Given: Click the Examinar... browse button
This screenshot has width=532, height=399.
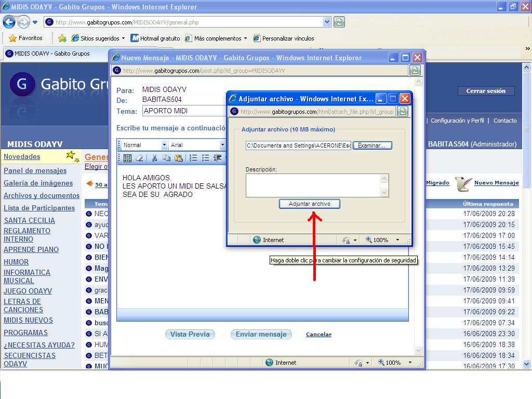Looking at the screenshot, I should pyautogui.click(x=372, y=145).
